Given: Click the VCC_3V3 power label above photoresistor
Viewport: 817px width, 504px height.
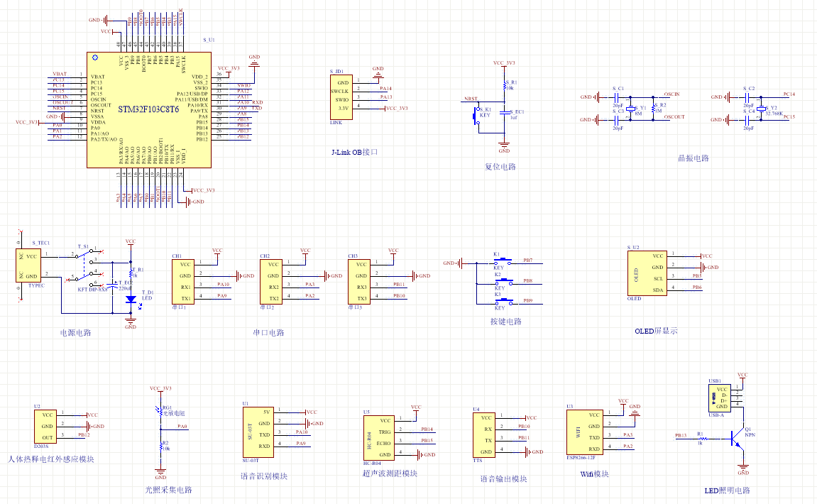Looking at the screenshot, I should coord(160,388).
